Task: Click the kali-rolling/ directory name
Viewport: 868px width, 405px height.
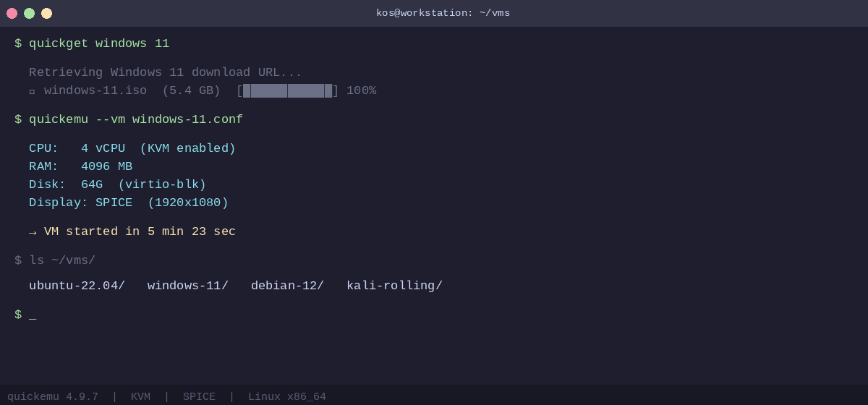Action: [394, 286]
